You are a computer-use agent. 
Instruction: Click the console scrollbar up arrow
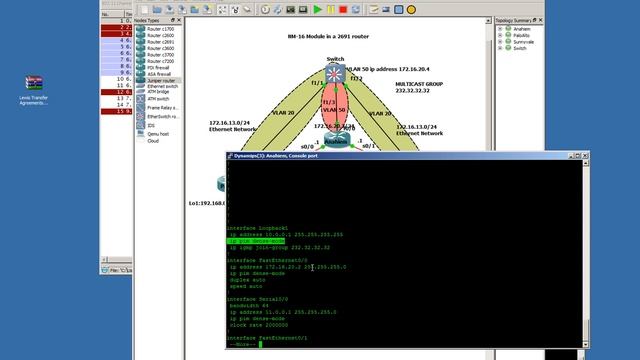point(586,163)
